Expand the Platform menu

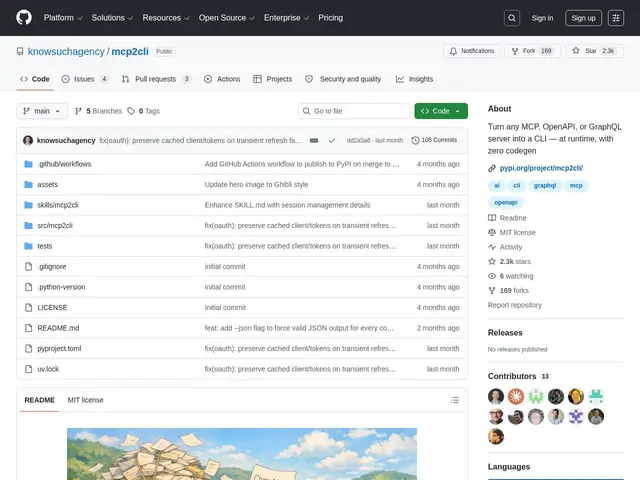(63, 18)
